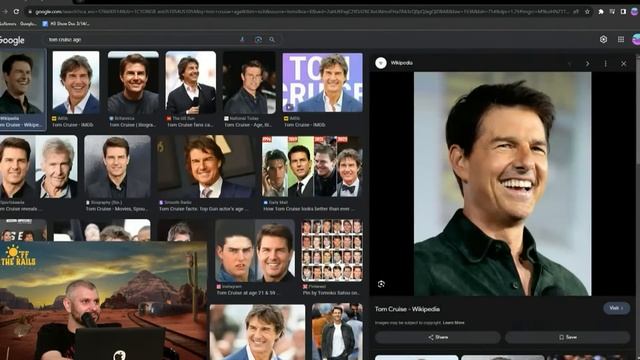Viewport: 640px width, 360px height.
Task: Open the Sportskeeda two-person thumbnail
Action: pyautogui.click(x=38, y=167)
